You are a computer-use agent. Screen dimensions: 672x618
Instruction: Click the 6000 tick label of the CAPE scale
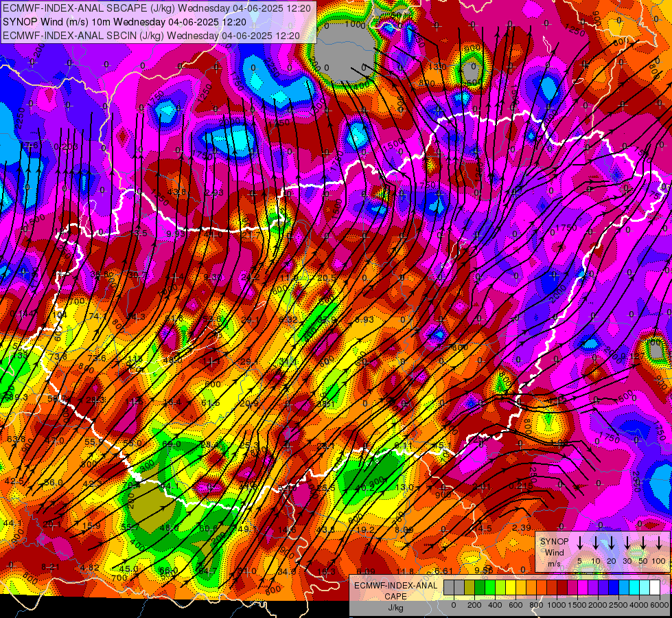pos(660,605)
